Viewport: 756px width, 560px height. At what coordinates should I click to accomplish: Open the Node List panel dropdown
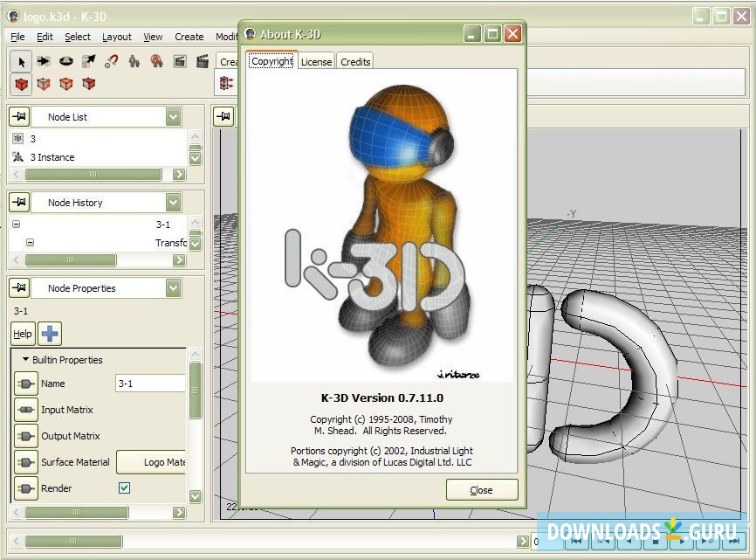tap(173, 117)
